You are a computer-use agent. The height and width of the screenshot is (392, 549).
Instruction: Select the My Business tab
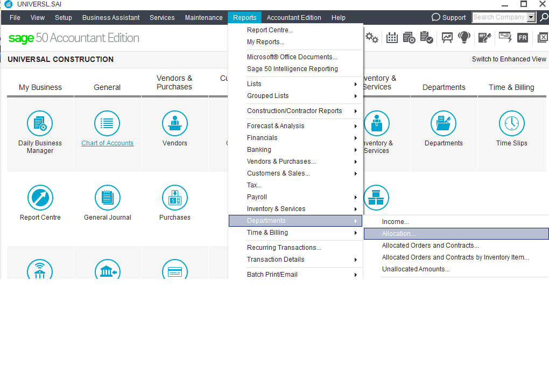click(x=40, y=87)
